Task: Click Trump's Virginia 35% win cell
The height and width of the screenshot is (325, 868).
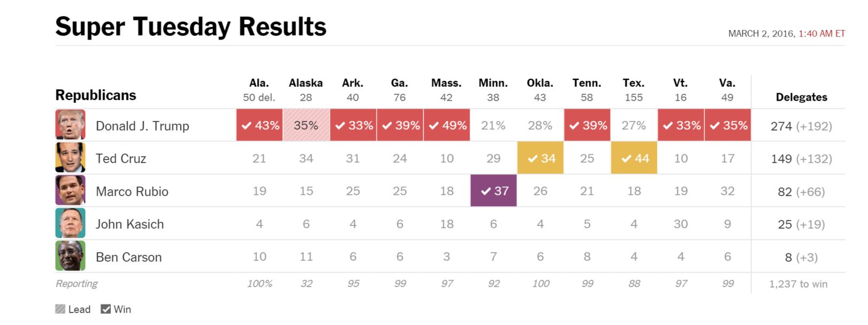Action: pyautogui.click(x=728, y=125)
